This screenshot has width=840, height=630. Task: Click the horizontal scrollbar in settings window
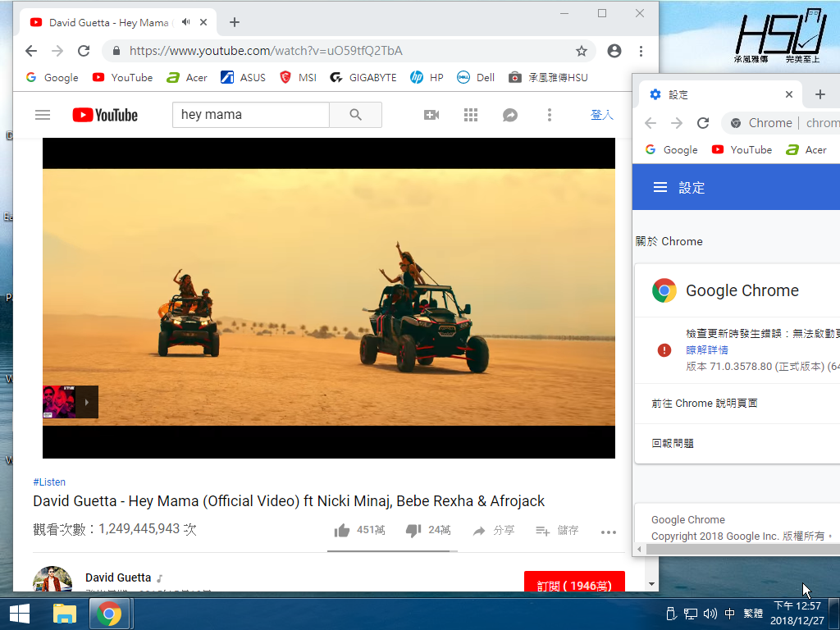(743, 550)
